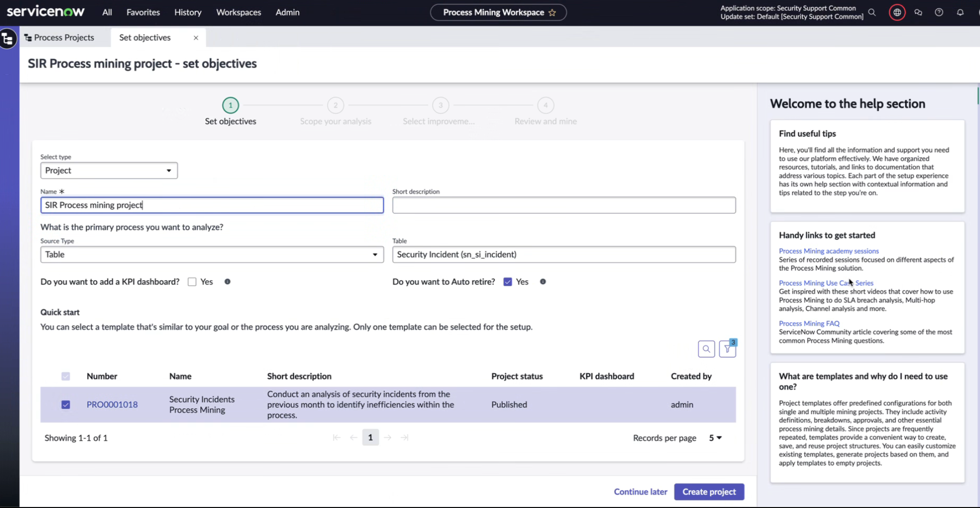Click step 1 Set objectives circle
The height and width of the screenshot is (508, 980).
pos(231,105)
